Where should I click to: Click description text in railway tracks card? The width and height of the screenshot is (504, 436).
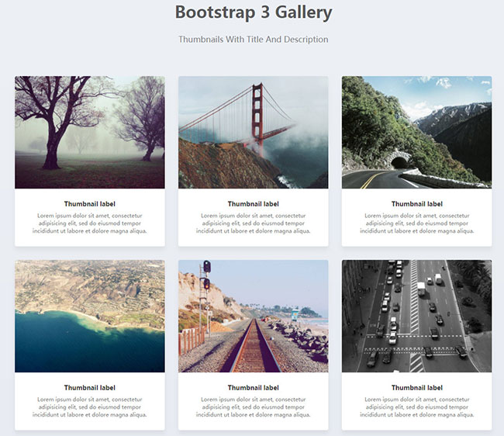(x=253, y=407)
